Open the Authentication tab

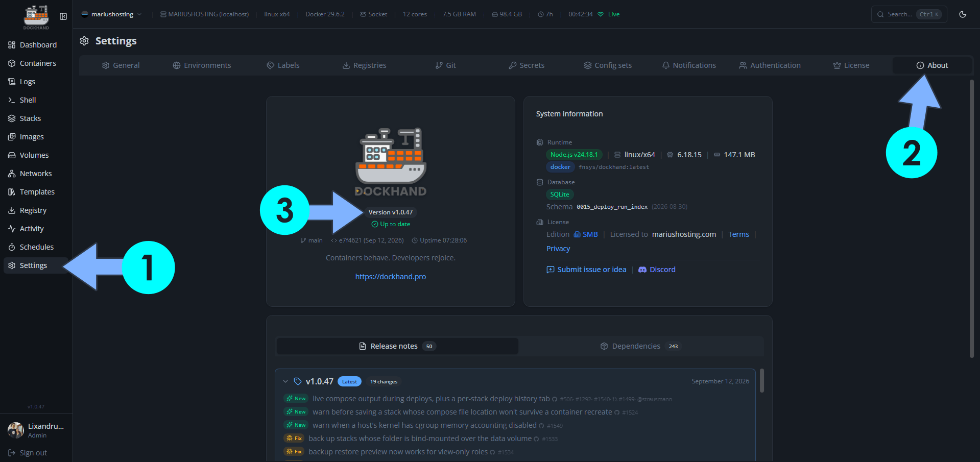[770, 65]
